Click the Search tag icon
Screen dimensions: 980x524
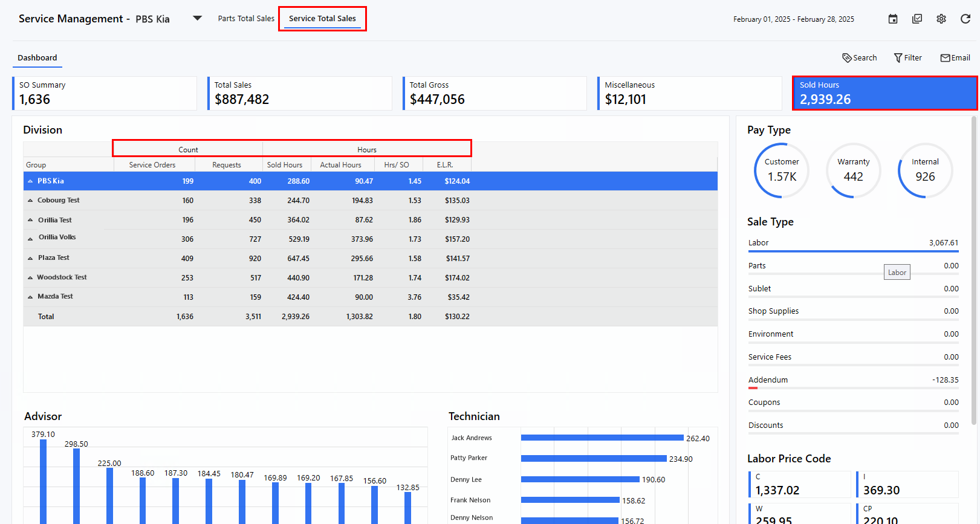[x=847, y=58]
